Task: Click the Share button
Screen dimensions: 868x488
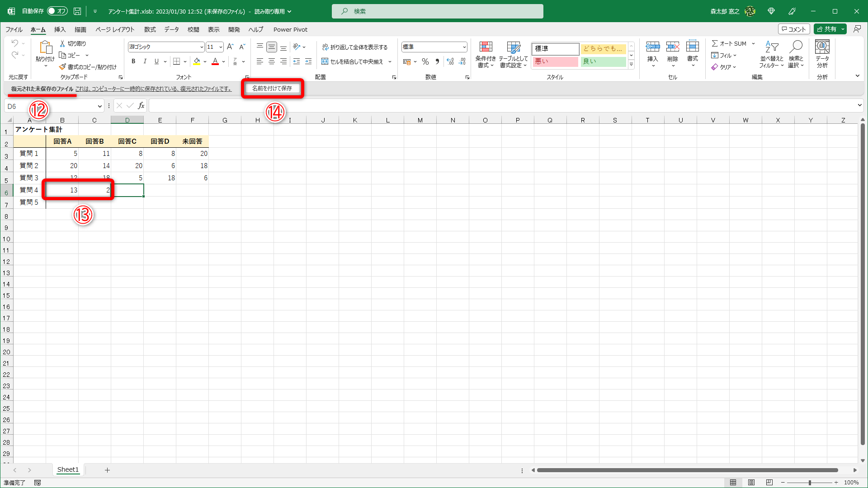Action: (x=826, y=29)
